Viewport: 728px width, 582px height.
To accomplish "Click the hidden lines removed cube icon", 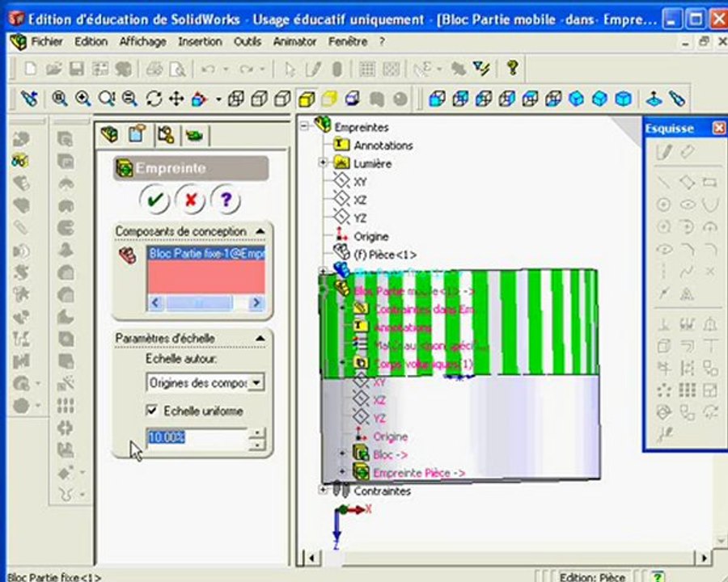I will 283,99.
